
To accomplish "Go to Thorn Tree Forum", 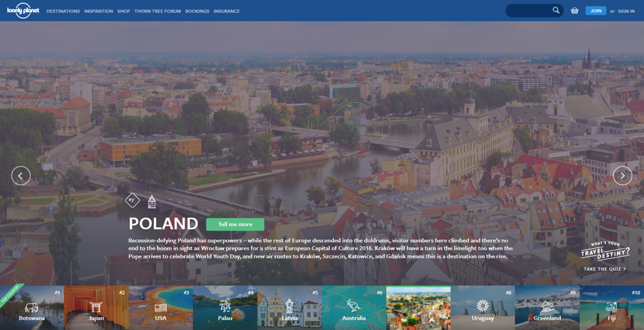I will [x=157, y=11].
